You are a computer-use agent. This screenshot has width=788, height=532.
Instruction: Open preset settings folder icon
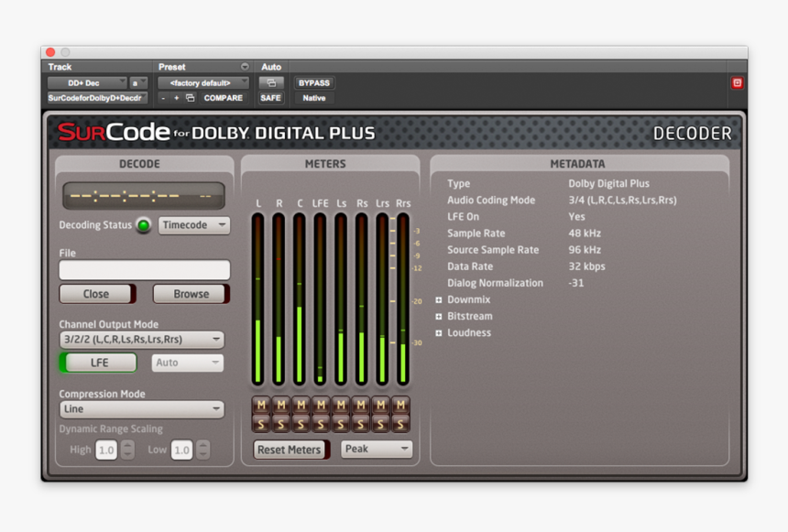tap(190, 98)
